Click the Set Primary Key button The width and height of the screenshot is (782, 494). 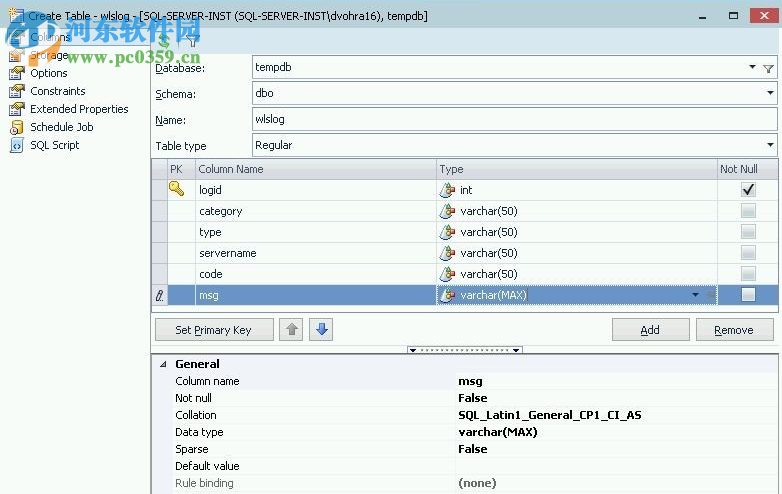(x=214, y=329)
